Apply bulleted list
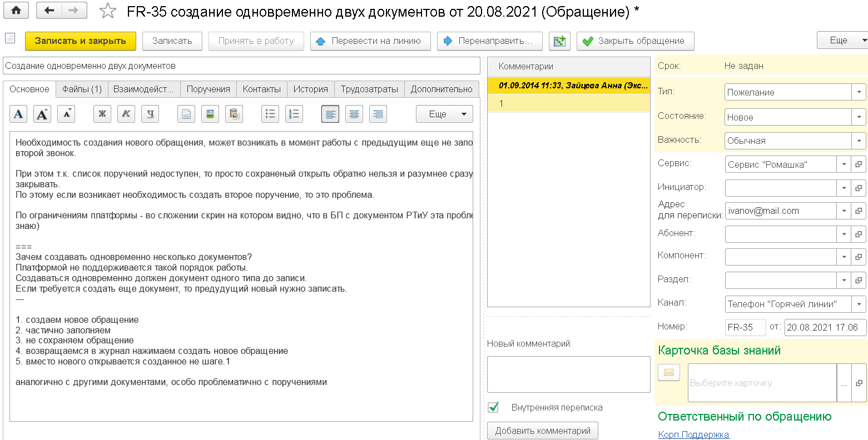The height and width of the screenshot is (440, 868). click(270, 114)
